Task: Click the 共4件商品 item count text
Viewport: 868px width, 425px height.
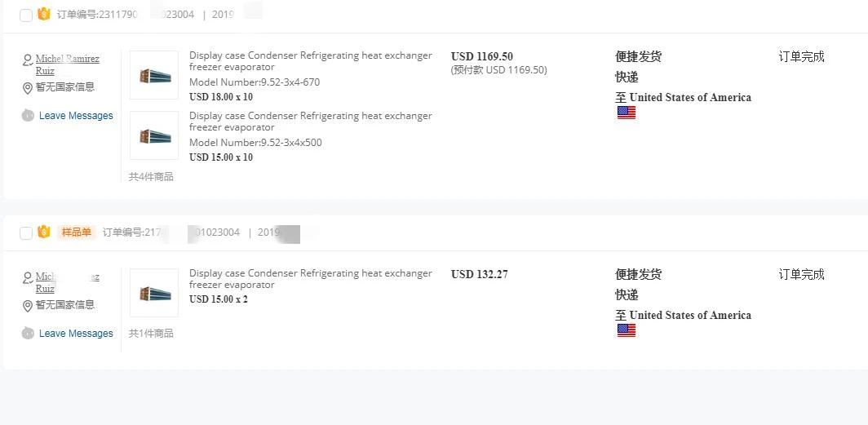Action: pyautogui.click(x=151, y=176)
